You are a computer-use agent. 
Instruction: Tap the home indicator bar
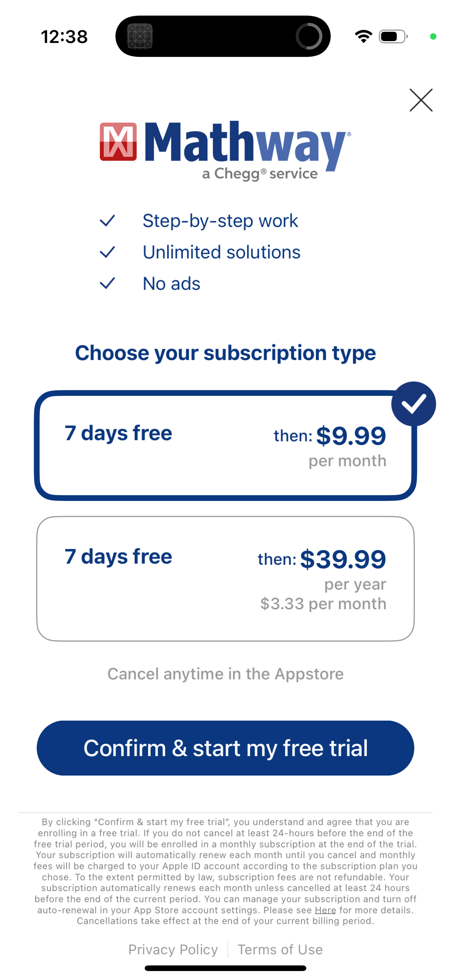225,968
